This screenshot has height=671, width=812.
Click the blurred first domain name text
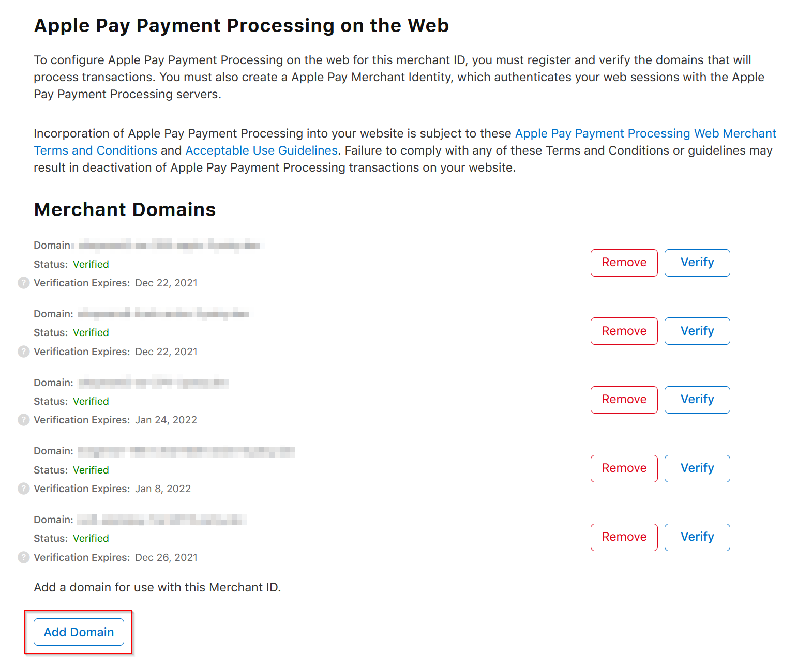tap(171, 245)
